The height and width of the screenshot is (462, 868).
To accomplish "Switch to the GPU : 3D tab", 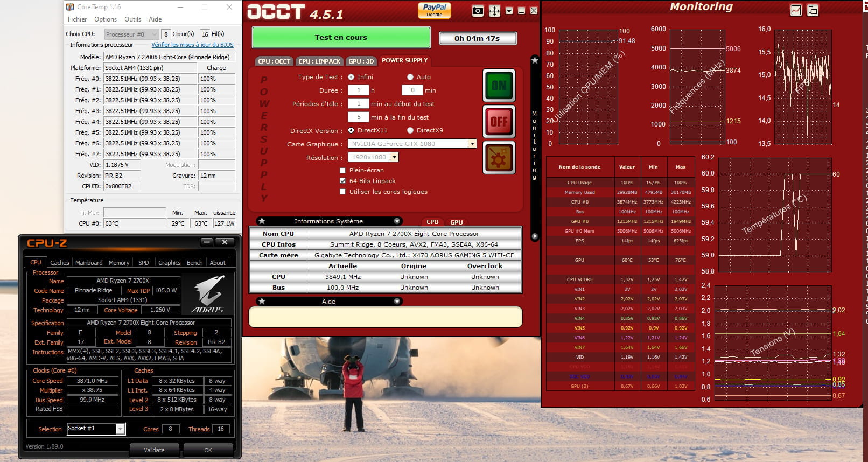I will coord(361,61).
